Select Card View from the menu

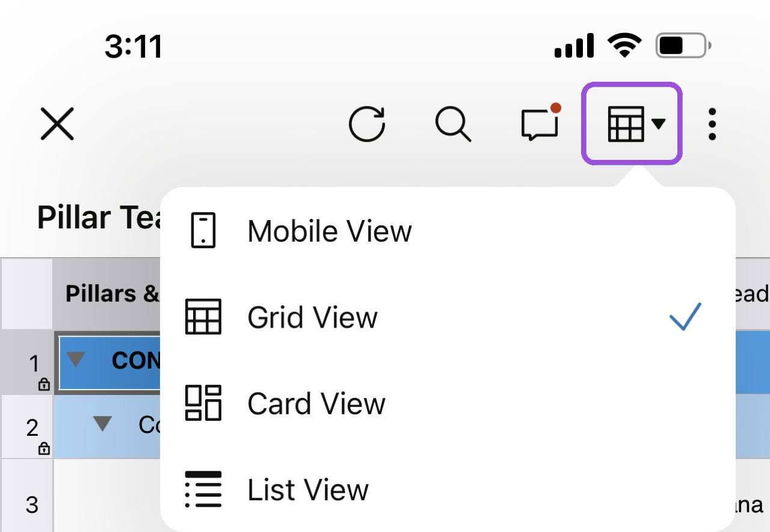pos(316,403)
